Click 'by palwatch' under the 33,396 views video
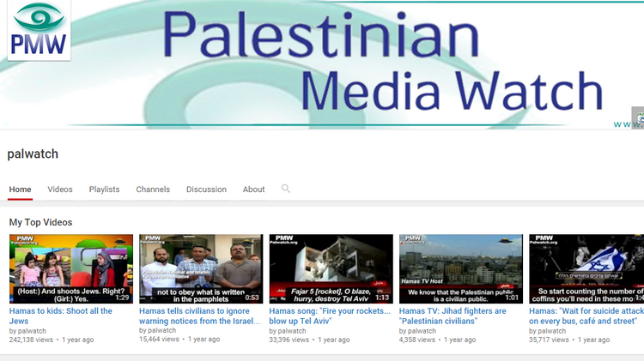 tap(288, 331)
